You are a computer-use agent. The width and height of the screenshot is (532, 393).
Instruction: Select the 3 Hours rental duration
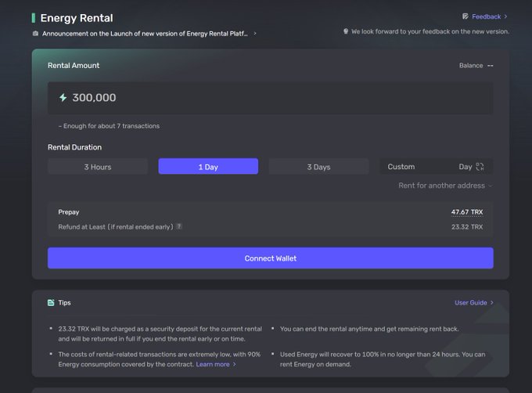tap(98, 167)
